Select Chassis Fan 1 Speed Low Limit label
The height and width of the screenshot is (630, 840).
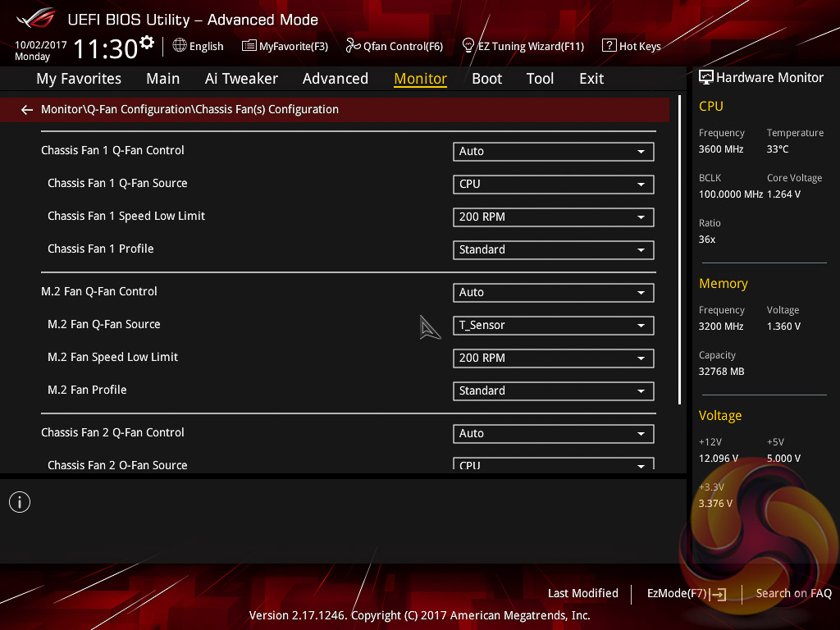(x=126, y=216)
